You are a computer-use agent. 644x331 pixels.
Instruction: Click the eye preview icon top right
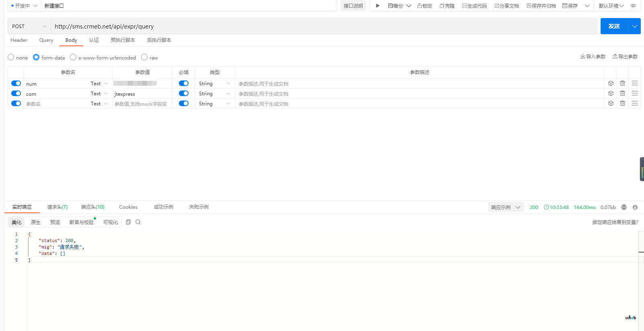pyautogui.click(x=633, y=6)
